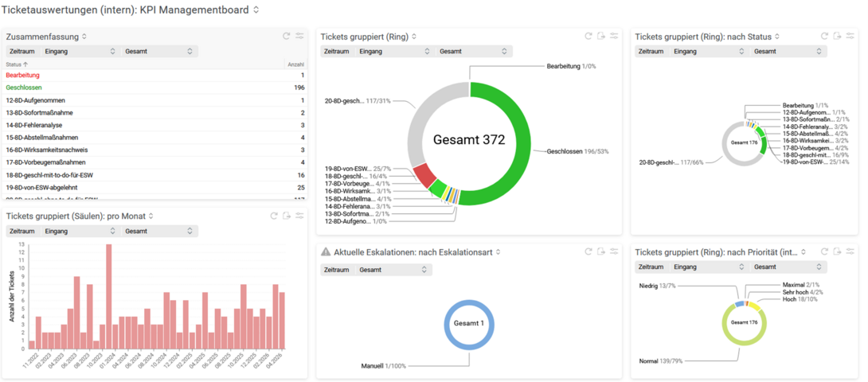Click the warning triangle beside Aktuelle Eskalationen
Screen dimensions: 868x382
click(326, 252)
